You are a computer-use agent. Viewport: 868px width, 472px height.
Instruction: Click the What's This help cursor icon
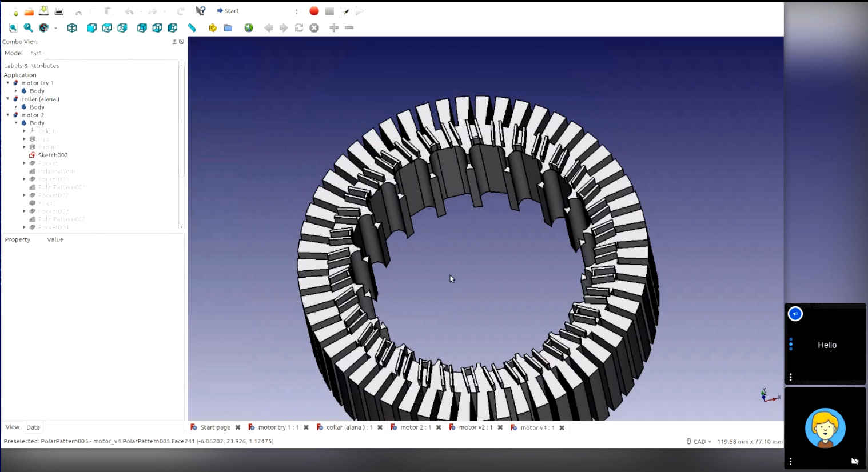pyautogui.click(x=200, y=11)
